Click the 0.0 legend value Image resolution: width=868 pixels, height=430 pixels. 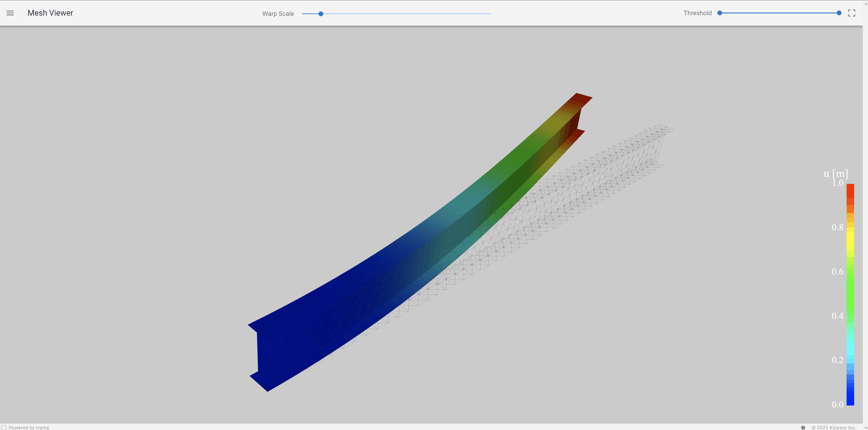pos(837,404)
